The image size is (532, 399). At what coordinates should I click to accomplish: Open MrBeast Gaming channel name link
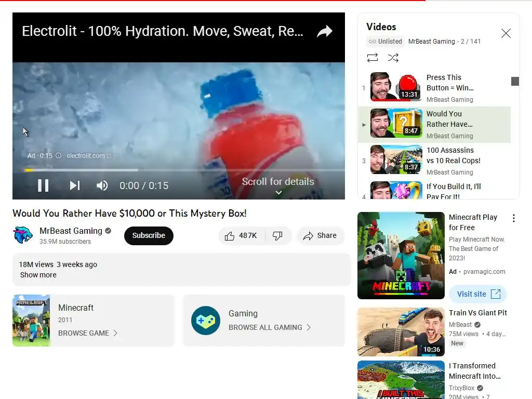click(71, 231)
